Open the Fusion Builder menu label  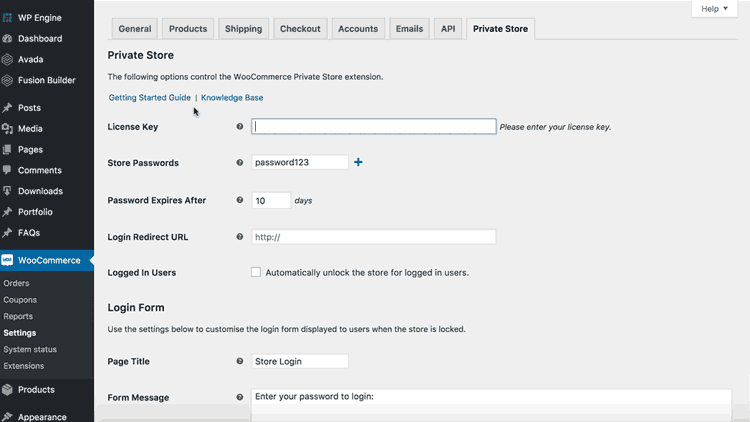(x=47, y=80)
